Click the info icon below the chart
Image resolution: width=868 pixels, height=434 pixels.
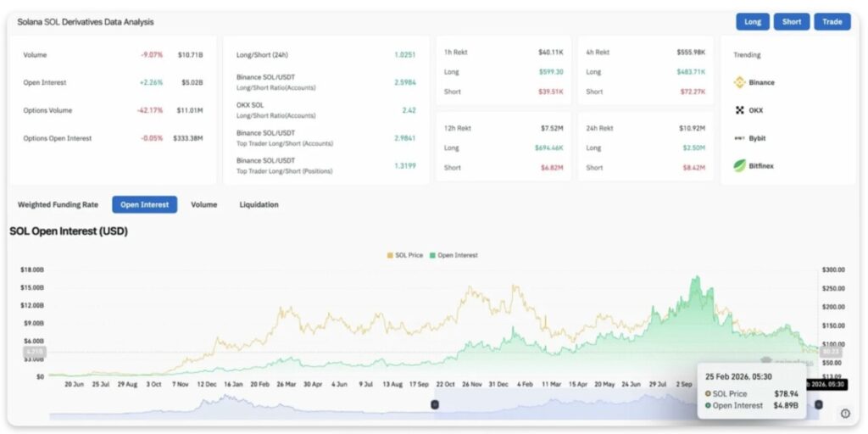(x=844, y=414)
